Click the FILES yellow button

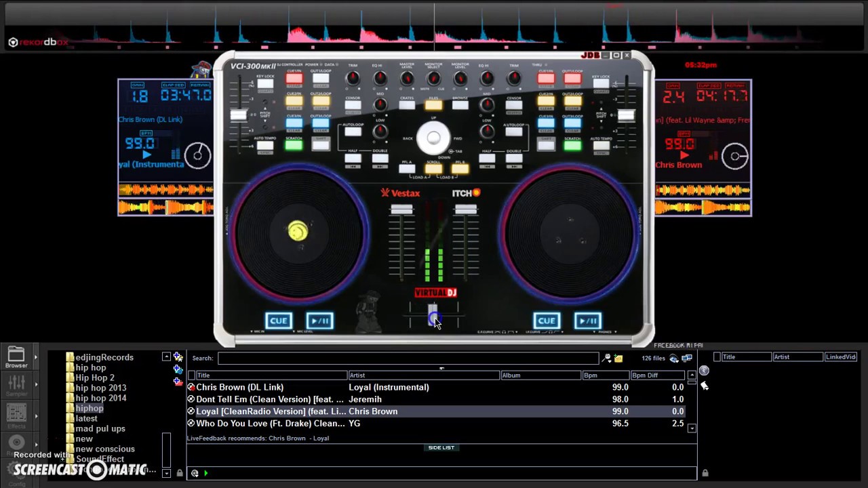[433, 105]
